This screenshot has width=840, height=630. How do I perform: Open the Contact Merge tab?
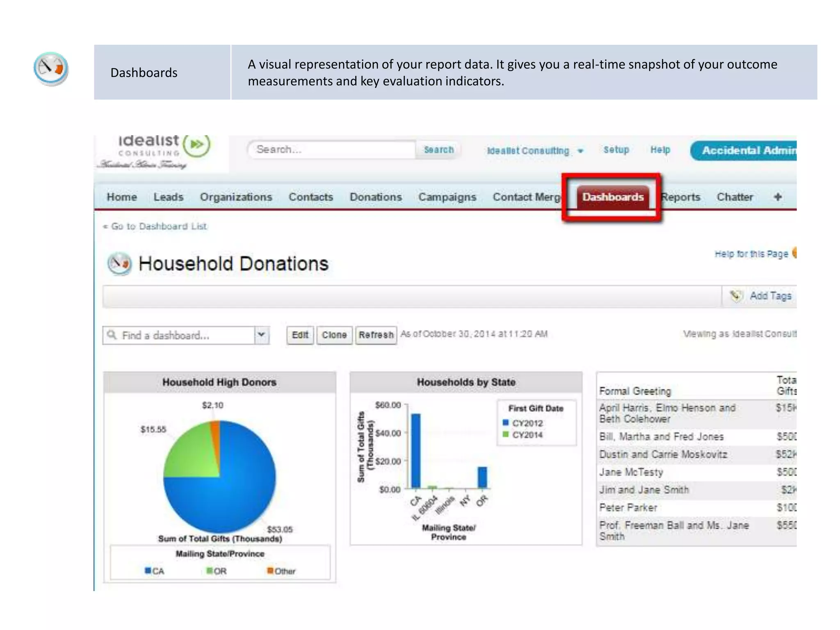[x=527, y=197]
